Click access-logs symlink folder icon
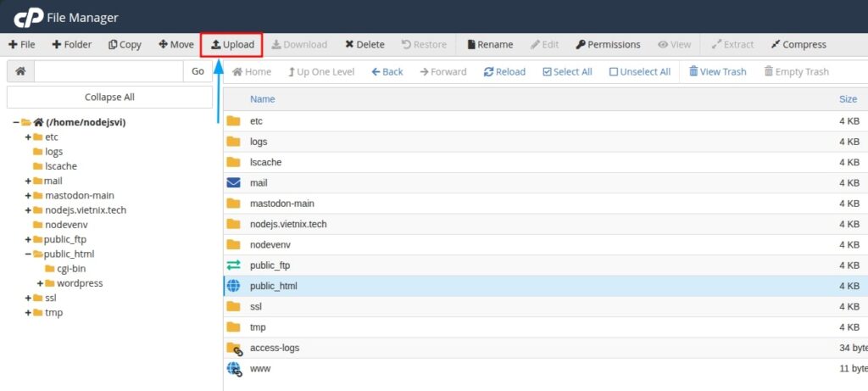This screenshot has height=391, width=868. pos(235,349)
